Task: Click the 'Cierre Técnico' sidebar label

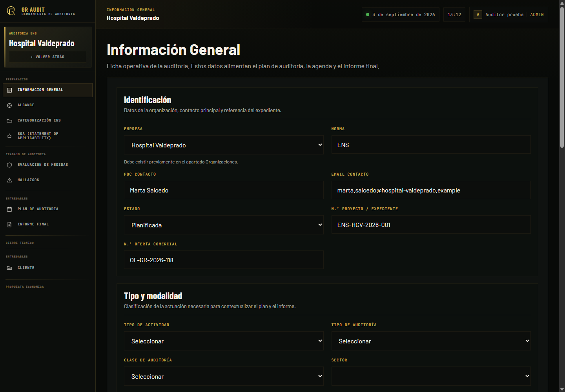Action: coord(20,243)
